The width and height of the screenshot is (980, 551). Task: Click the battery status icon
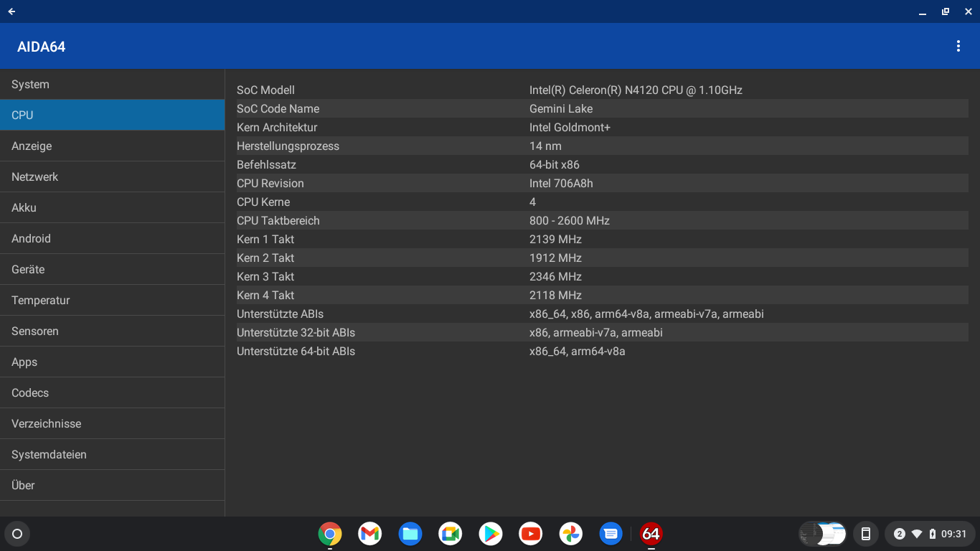pos(932,534)
